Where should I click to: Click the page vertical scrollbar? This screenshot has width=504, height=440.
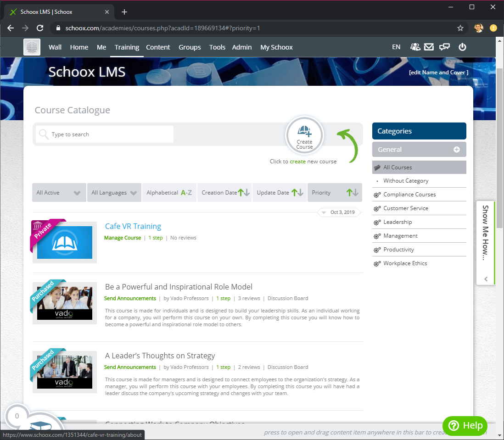500,148
